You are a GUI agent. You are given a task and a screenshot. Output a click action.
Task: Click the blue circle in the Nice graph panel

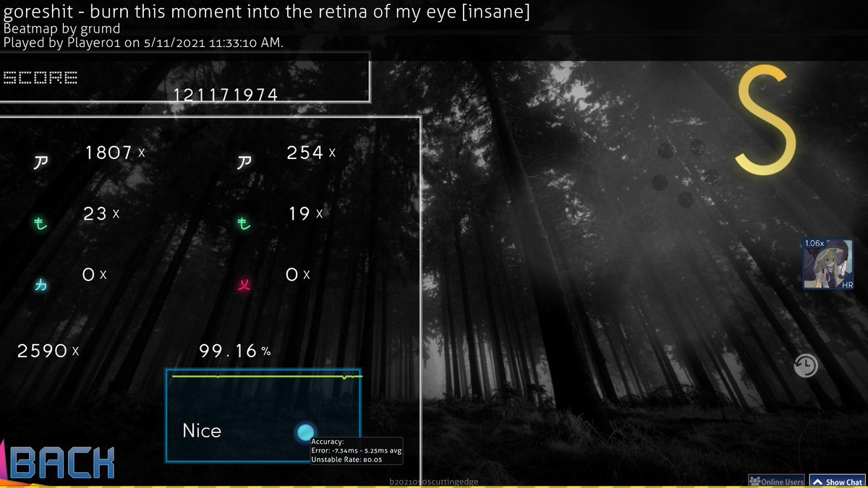point(305,432)
